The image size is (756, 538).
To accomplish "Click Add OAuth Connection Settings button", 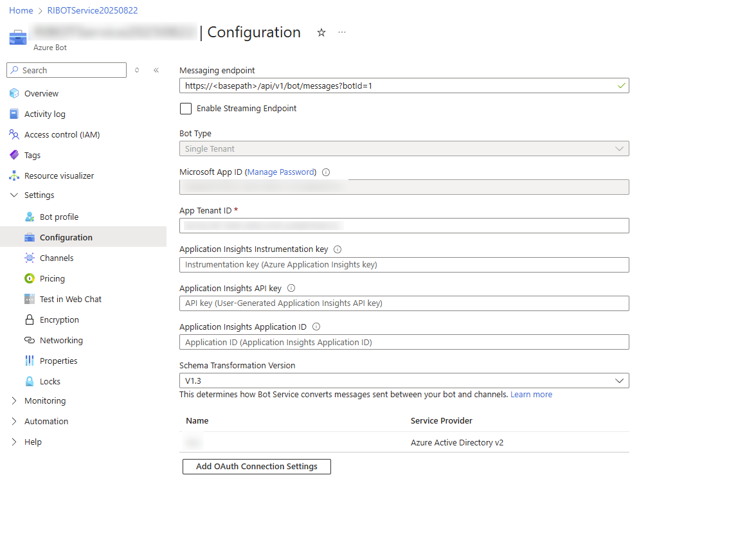I will [256, 467].
